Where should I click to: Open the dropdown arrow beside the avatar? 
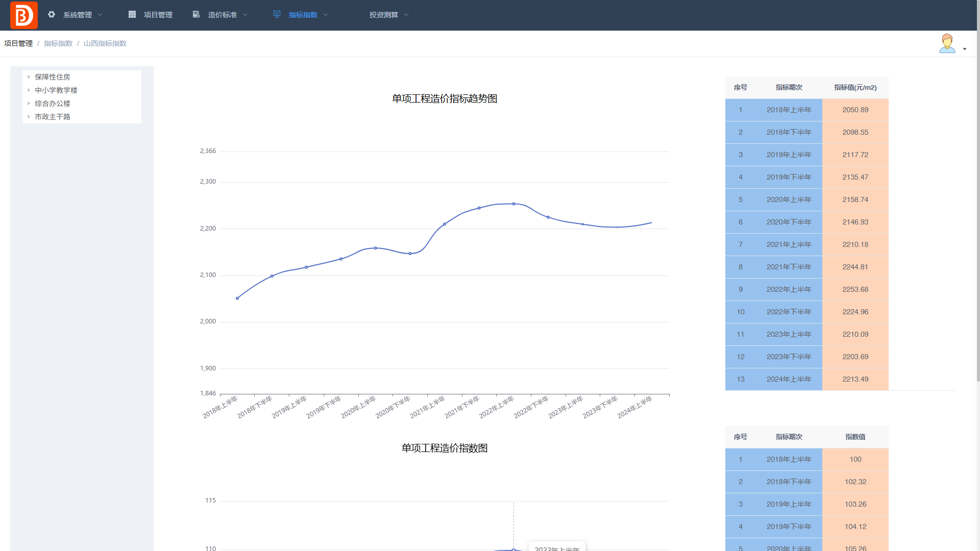tap(965, 49)
